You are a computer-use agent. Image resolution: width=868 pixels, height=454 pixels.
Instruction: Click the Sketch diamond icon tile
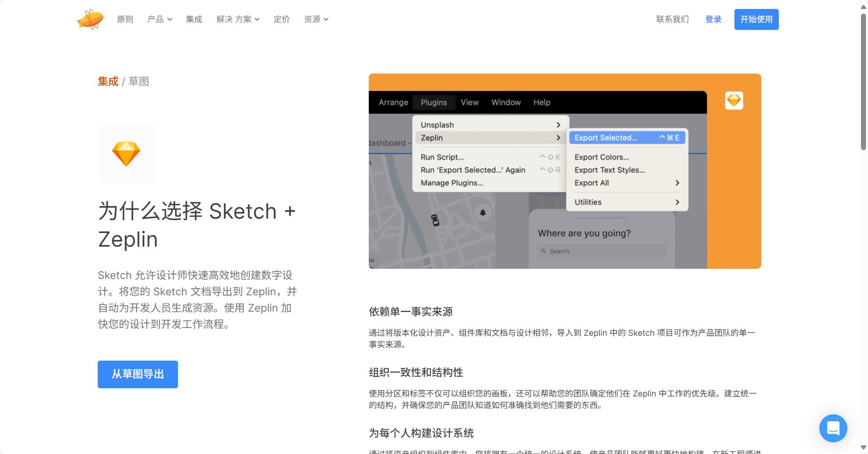pyautogui.click(x=127, y=154)
